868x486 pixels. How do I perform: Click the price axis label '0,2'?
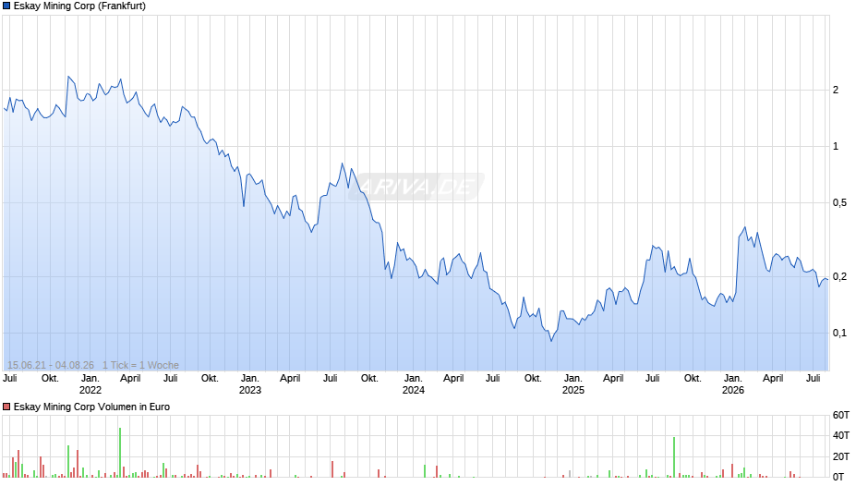[x=839, y=276]
